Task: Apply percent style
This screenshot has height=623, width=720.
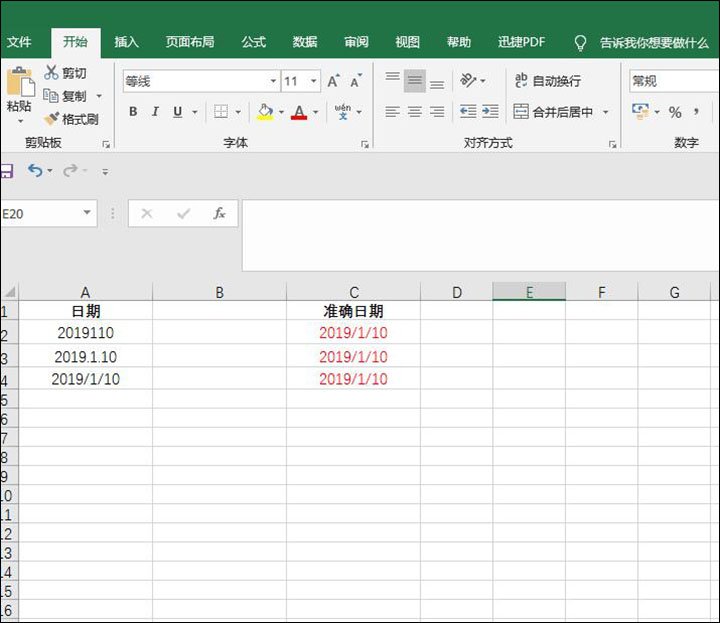Action: coord(675,112)
